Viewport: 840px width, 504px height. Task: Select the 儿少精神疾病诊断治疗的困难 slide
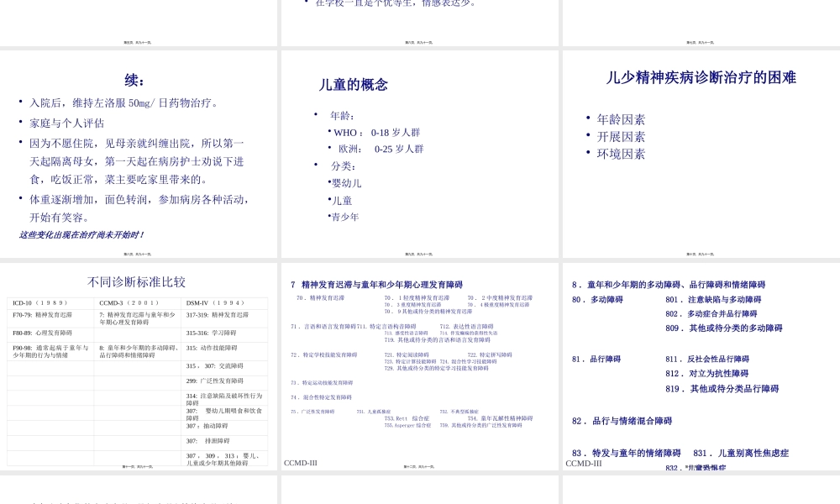700,151
